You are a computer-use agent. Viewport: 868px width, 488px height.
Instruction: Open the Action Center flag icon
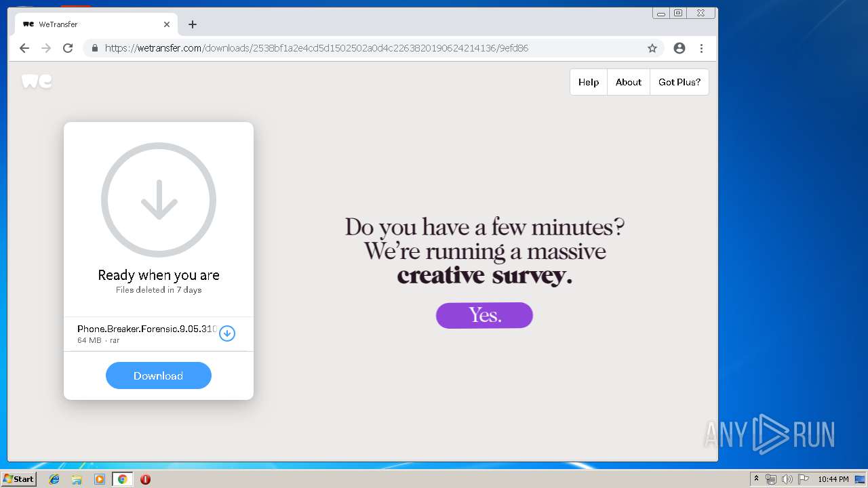pyautogui.click(x=803, y=479)
